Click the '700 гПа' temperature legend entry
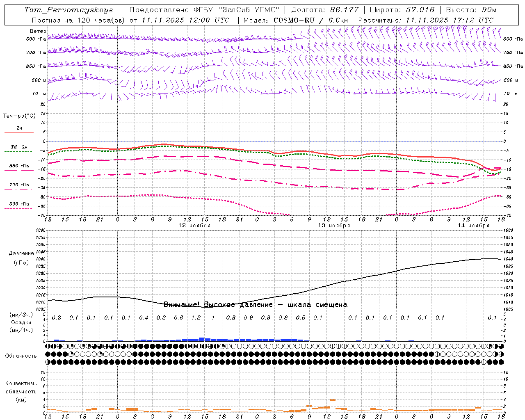525x420 pixels. point(19,185)
